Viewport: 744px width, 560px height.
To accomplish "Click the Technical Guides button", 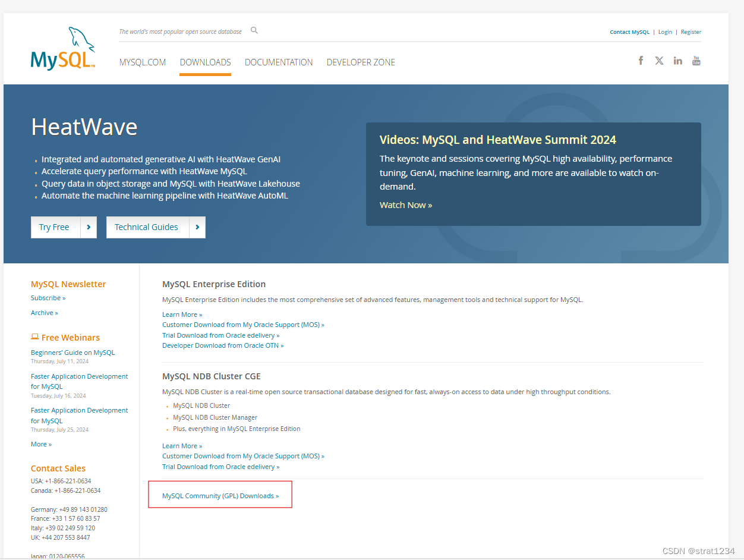I will point(156,227).
